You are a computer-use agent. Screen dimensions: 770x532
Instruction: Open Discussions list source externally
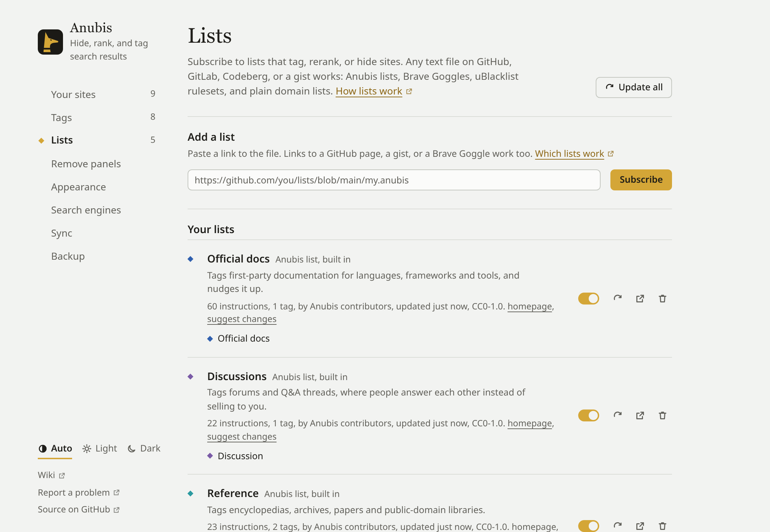coord(640,415)
